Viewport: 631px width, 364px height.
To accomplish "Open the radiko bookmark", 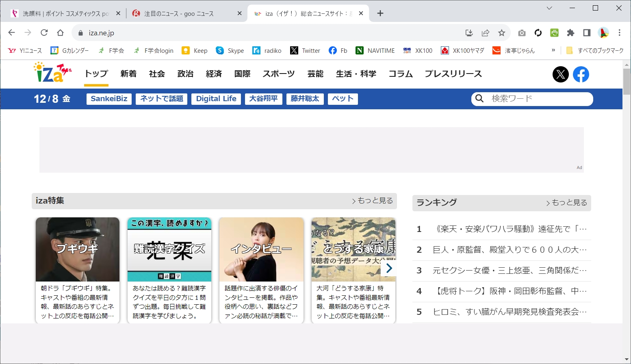I will [267, 50].
